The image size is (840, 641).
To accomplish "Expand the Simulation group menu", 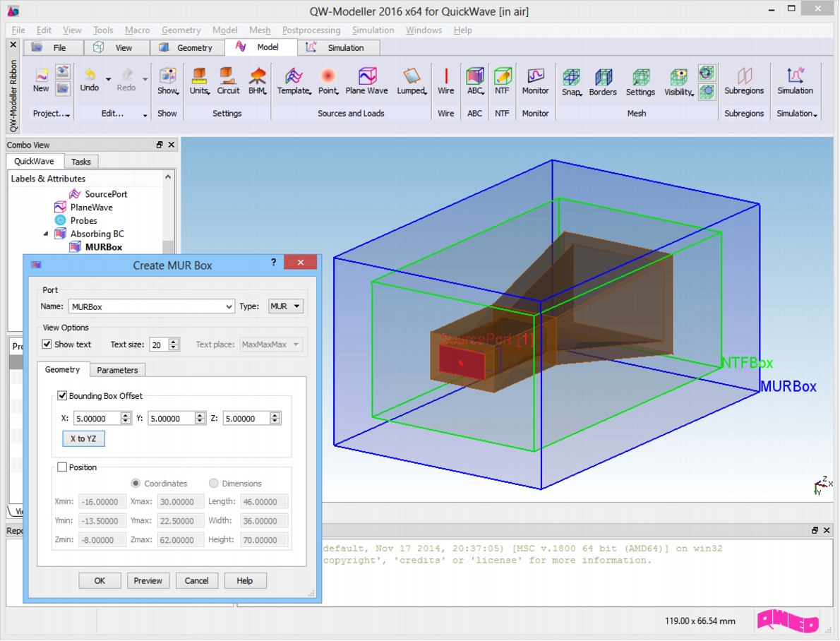I will 797,114.
